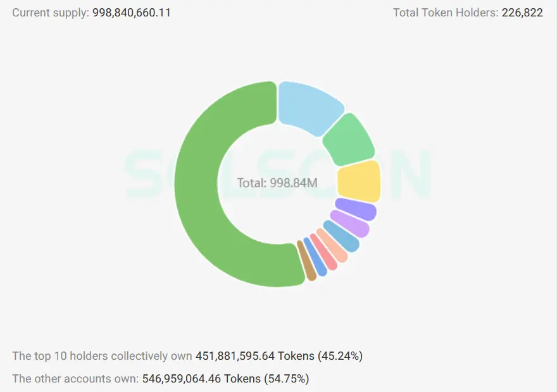Click the Total Token Holders label
The height and width of the screenshot is (392, 557).
pyautogui.click(x=446, y=13)
